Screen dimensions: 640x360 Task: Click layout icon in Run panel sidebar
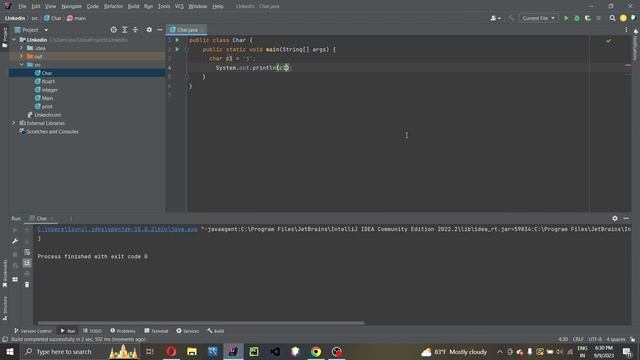tap(15, 279)
